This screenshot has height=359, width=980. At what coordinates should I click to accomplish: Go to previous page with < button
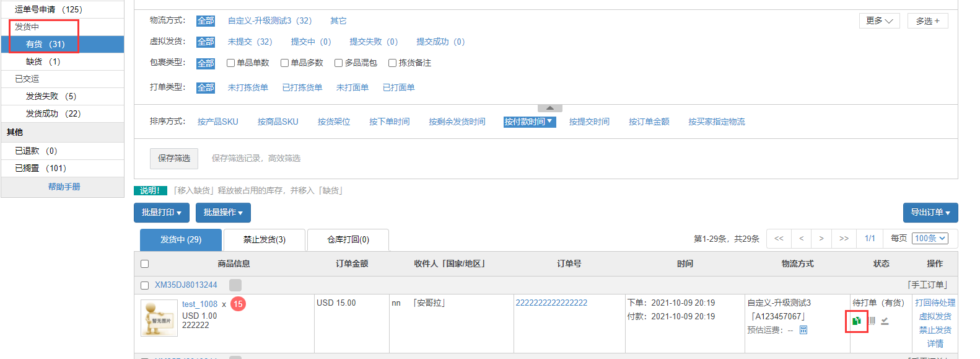click(x=801, y=238)
